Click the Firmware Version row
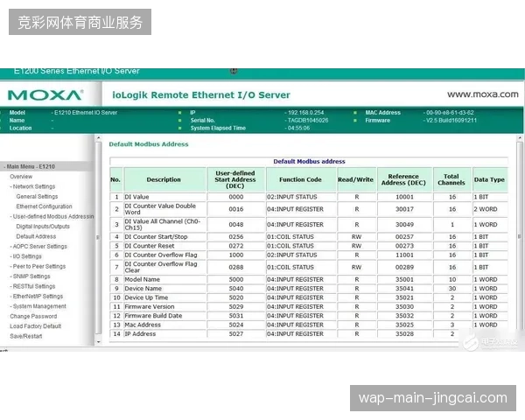This screenshot has height=420, width=525. [x=308, y=306]
